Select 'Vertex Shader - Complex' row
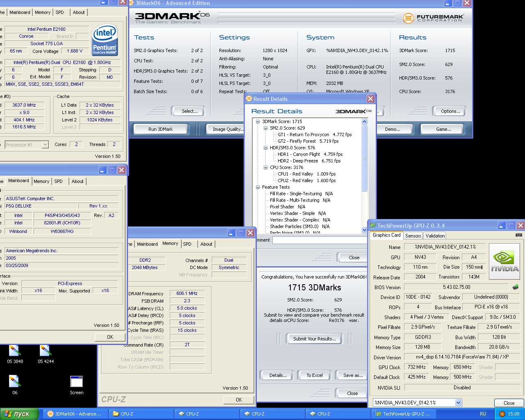The width and height of the screenshot is (525, 420). click(300, 220)
